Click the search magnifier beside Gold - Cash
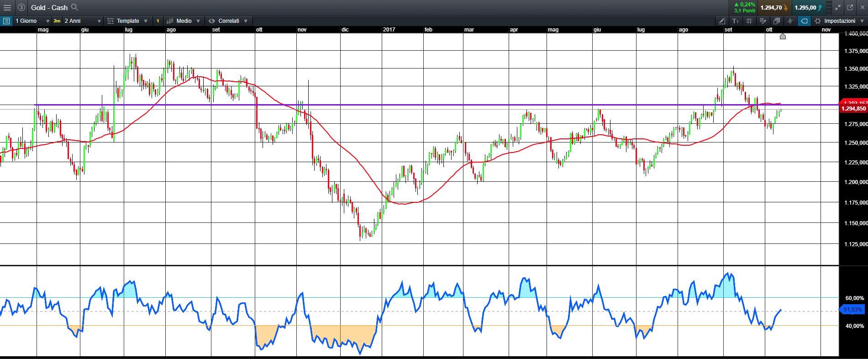Viewport: 868px width, 359px height. (75, 7)
